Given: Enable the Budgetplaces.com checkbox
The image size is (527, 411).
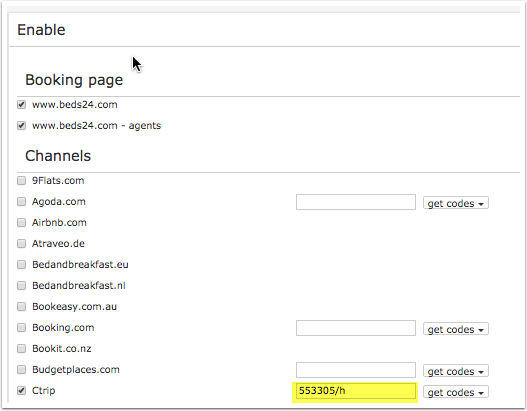Looking at the screenshot, I should click(x=22, y=370).
